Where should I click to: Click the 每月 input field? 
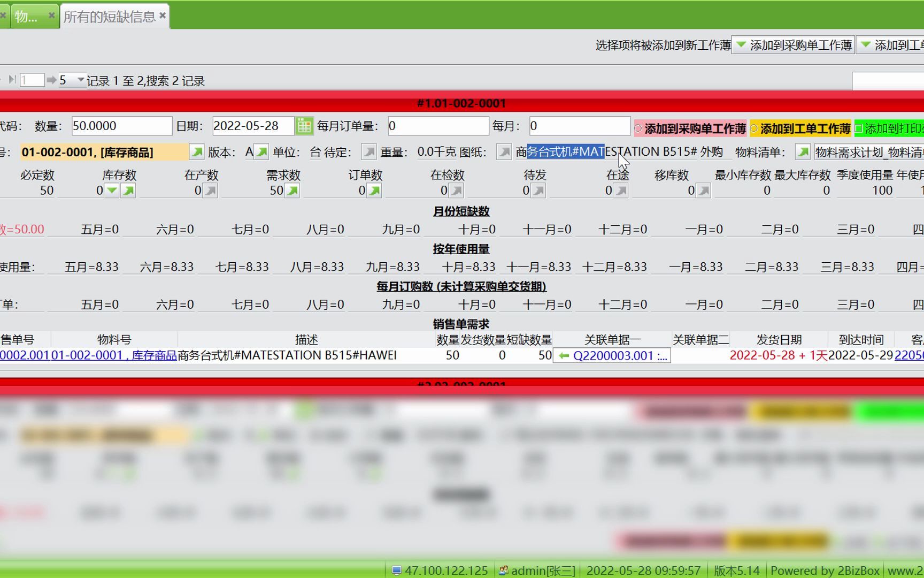579,126
